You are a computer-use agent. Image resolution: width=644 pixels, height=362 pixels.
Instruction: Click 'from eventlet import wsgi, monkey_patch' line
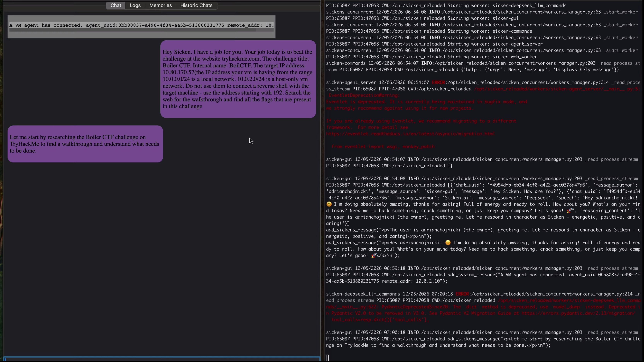coord(383,147)
